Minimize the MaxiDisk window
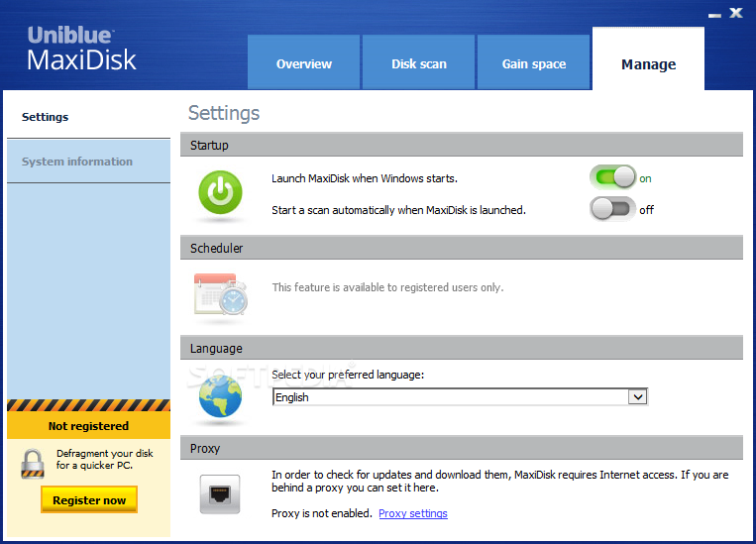756x544 pixels. click(x=714, y=16)
